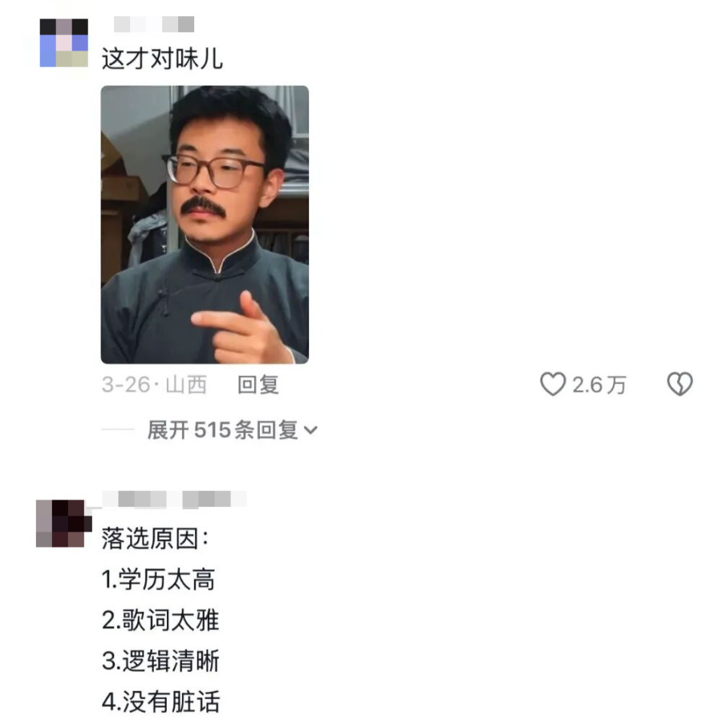Reply to the comment via 回复
Screen dimensions: 722x728
point(258,384)
